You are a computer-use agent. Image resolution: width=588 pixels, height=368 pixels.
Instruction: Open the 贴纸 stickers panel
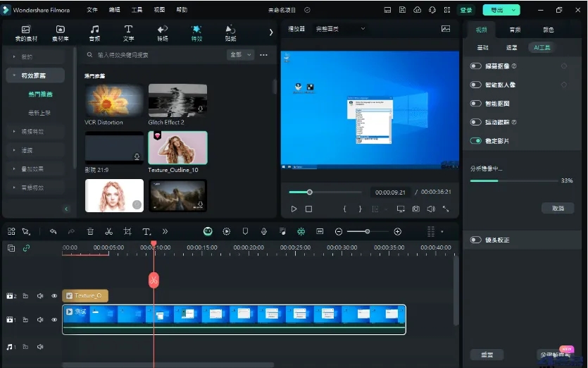[230, 33]
